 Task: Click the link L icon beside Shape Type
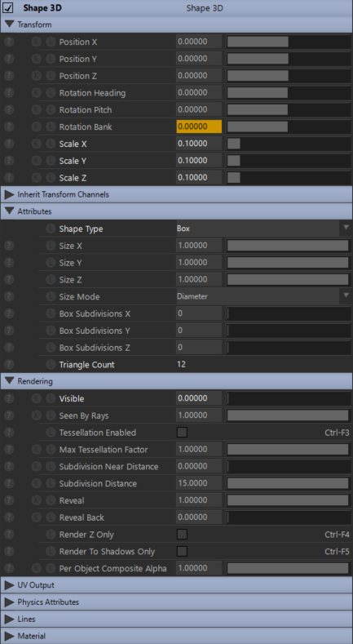51,229
